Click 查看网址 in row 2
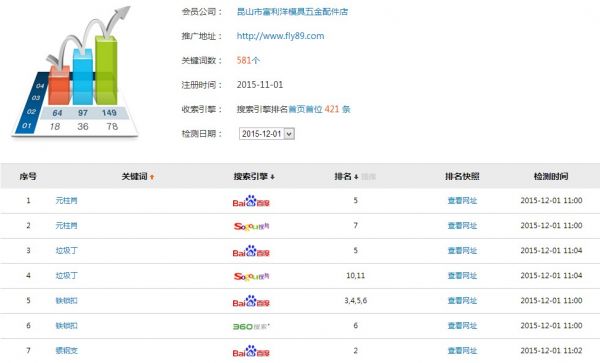Viewport: 600px width, 363px height. (x=462, y=225)
